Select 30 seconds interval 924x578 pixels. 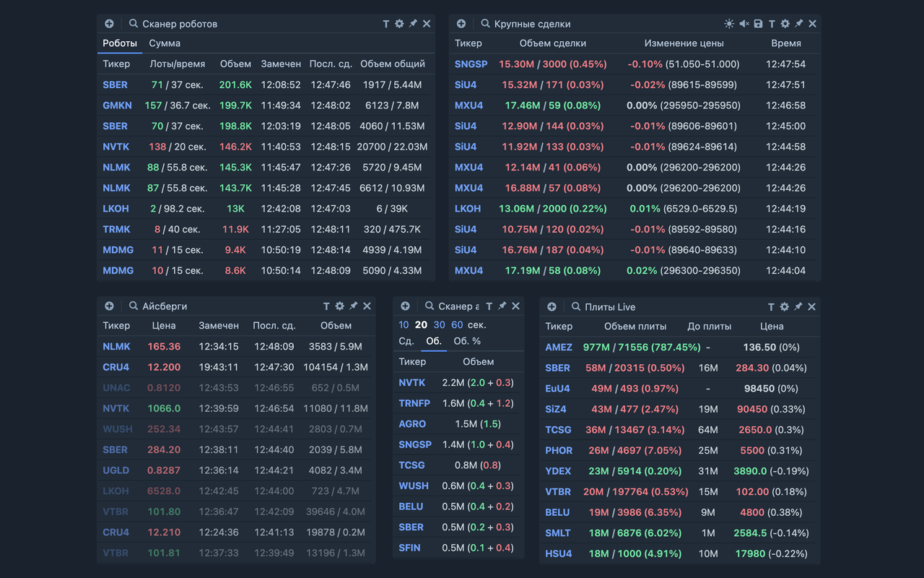tap(439, 325)
